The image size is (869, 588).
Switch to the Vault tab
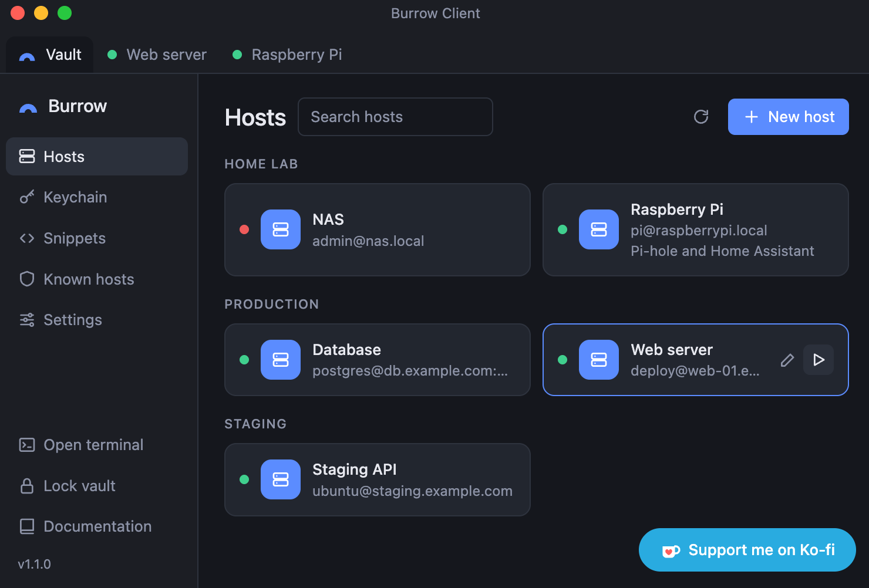click(x=50, y=55)
